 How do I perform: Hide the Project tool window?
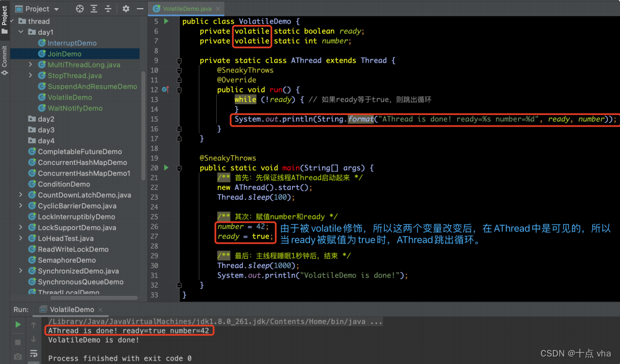tap(141, 9)
